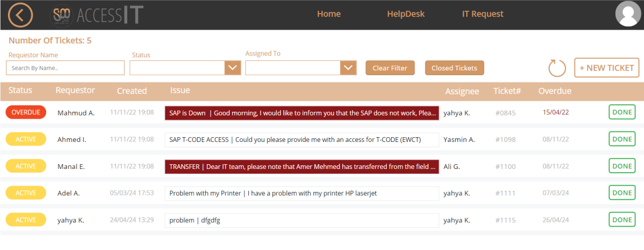Expand the Status filter dropdown arrow

tap(233, 68)
